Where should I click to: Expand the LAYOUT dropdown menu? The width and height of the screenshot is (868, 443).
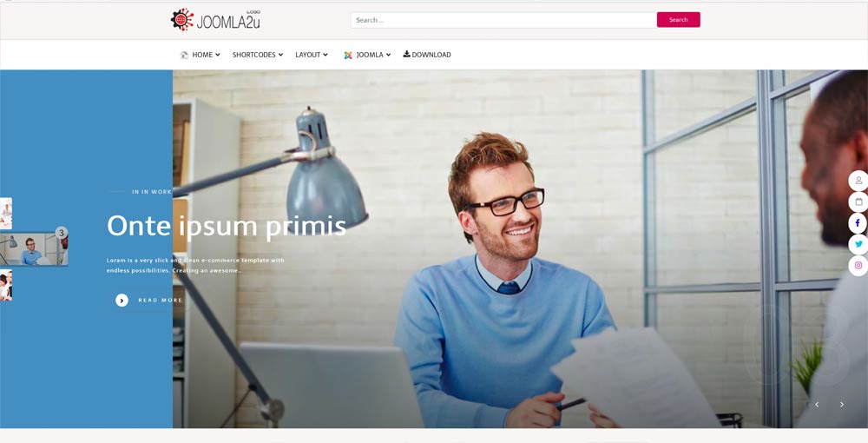[311, 55]
